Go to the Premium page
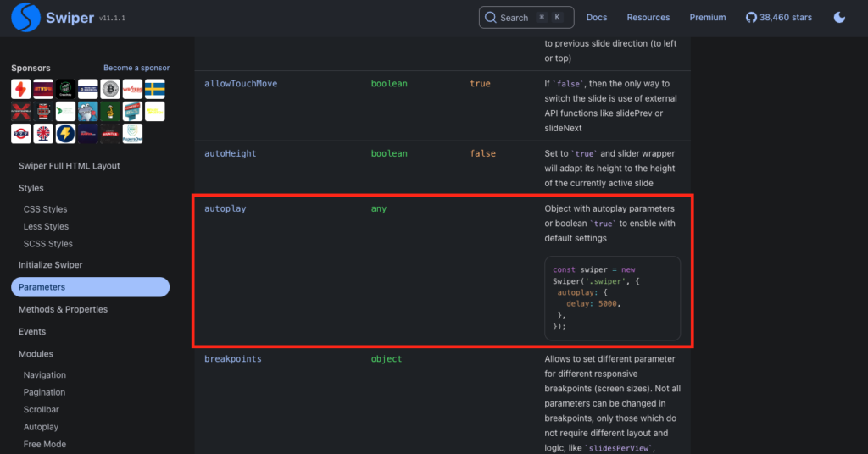 tap(707, 18)
